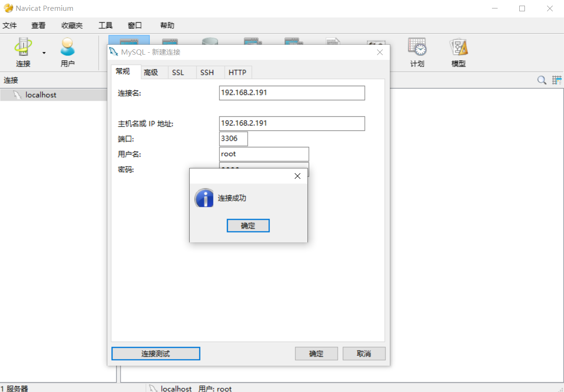Click the 连接测试 button
Image resolution: width=564 pixels, height=392 pixels.
click(155, 353)
